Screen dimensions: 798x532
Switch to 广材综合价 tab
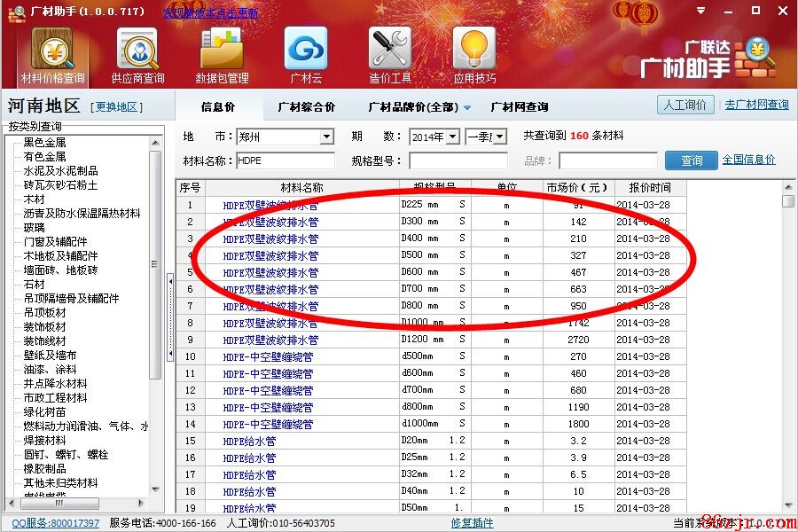tap(306, 107)
